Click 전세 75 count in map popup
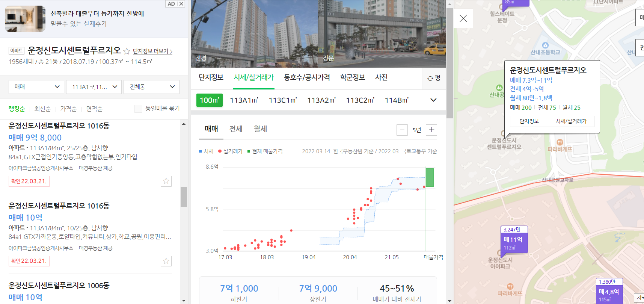This screenshot has height=304, width=644. tap(547, 107)
